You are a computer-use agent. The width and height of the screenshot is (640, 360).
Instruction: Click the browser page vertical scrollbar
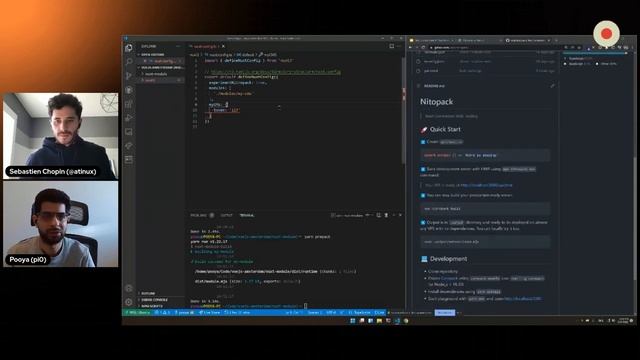point(634,218)
